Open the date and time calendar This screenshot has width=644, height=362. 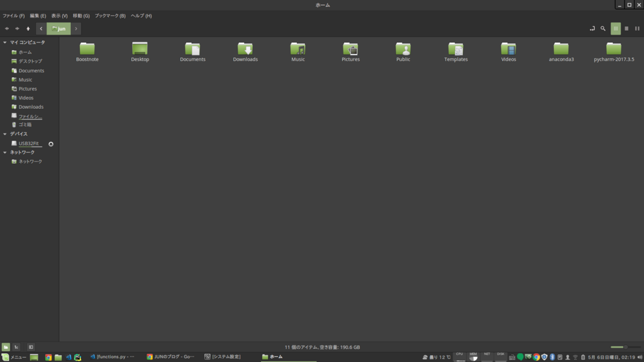[611, 357]
